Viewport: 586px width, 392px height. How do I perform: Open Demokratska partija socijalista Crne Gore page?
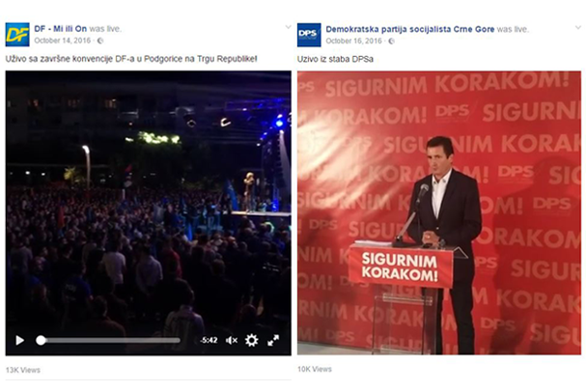click(410, 29)
